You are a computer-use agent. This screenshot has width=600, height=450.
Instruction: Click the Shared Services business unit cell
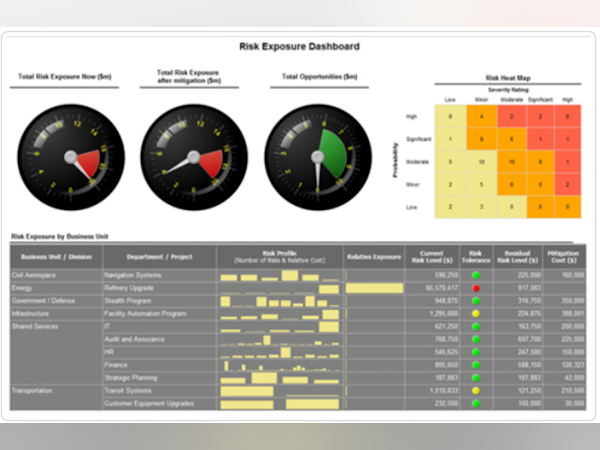pyautogui.click(x=56, y=352)
